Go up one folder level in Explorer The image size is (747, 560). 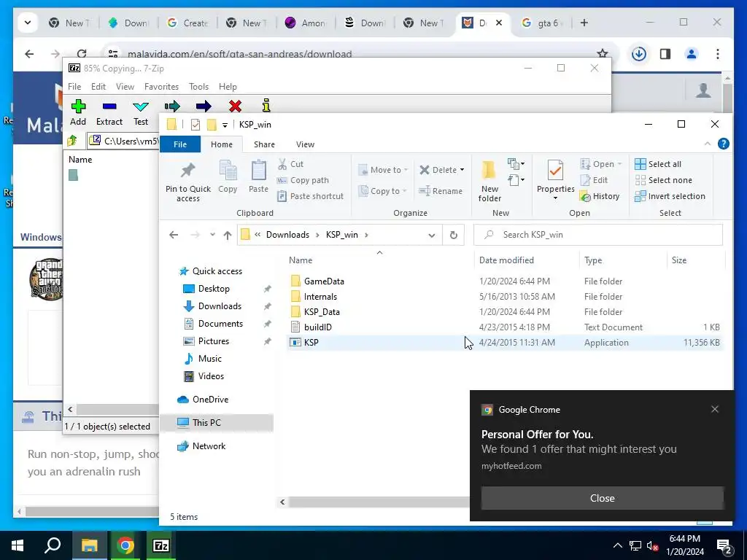tap(228, 235)
